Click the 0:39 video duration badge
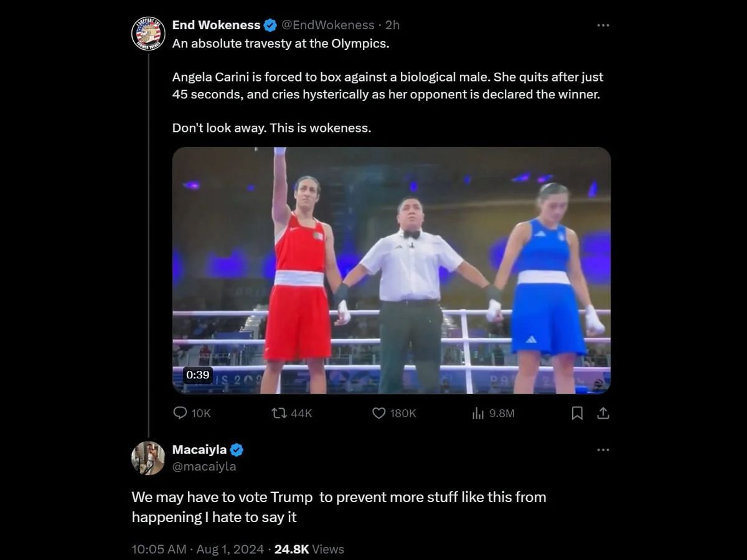 198,375
